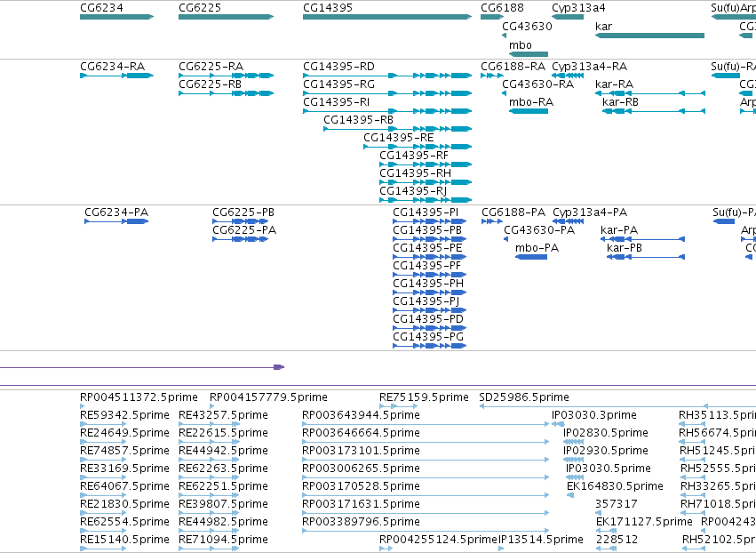
Task: Open protein CG14395-PH
Action: point(428,284)
